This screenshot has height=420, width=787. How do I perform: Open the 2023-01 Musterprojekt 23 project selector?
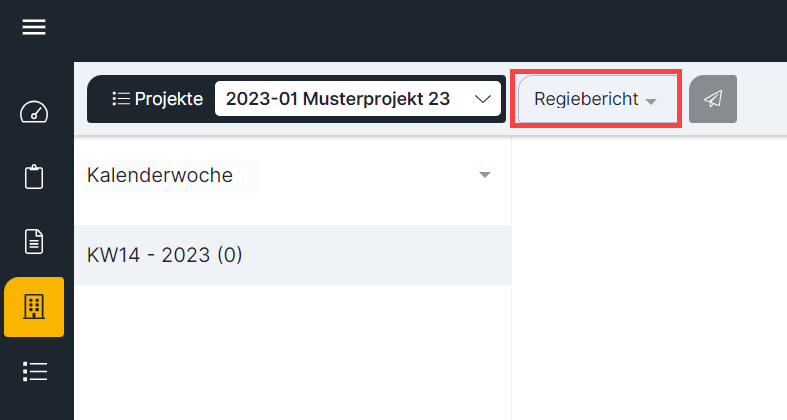coord(358,99)
